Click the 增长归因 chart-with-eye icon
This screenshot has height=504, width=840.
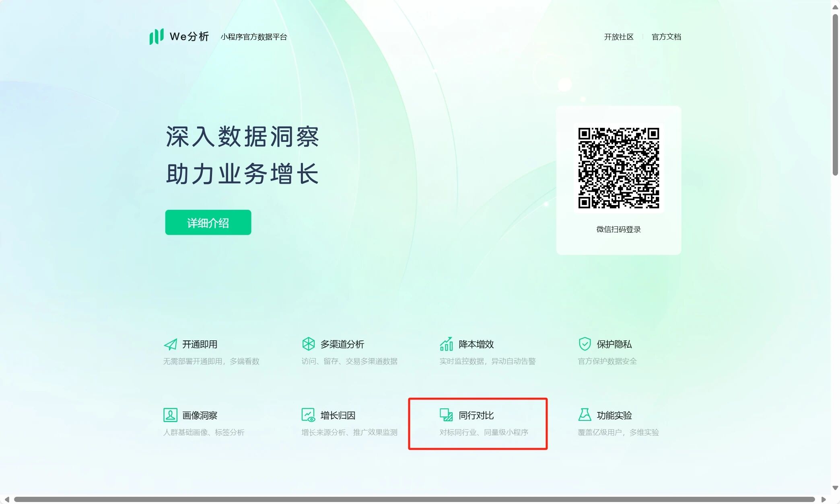click(x=308, y=415)
